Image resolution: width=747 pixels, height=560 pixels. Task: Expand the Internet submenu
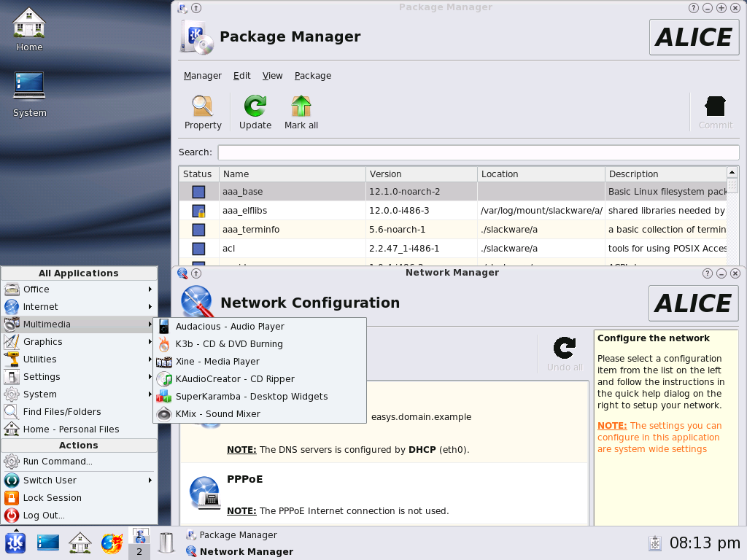pos(79,307)
